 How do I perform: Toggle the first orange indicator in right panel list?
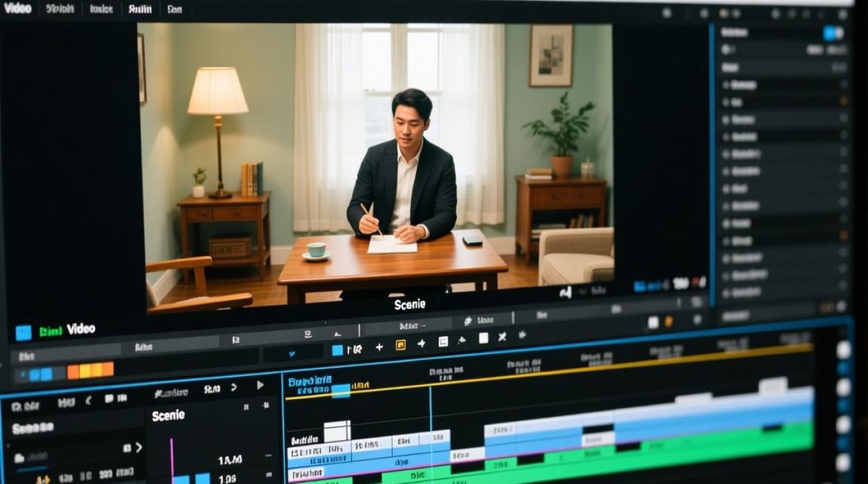coord(843,101)
